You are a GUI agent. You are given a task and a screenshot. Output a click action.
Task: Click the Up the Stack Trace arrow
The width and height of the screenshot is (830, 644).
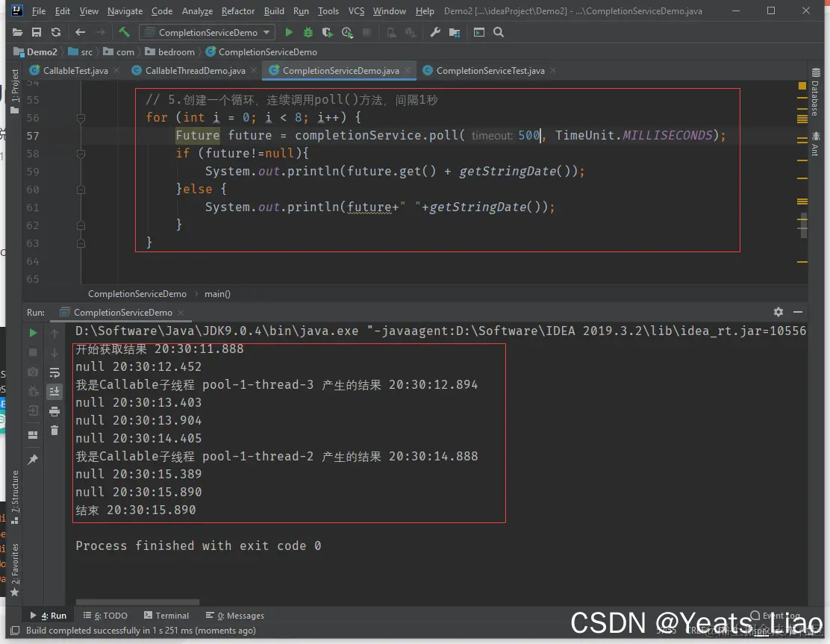click(x=54, y=333)
